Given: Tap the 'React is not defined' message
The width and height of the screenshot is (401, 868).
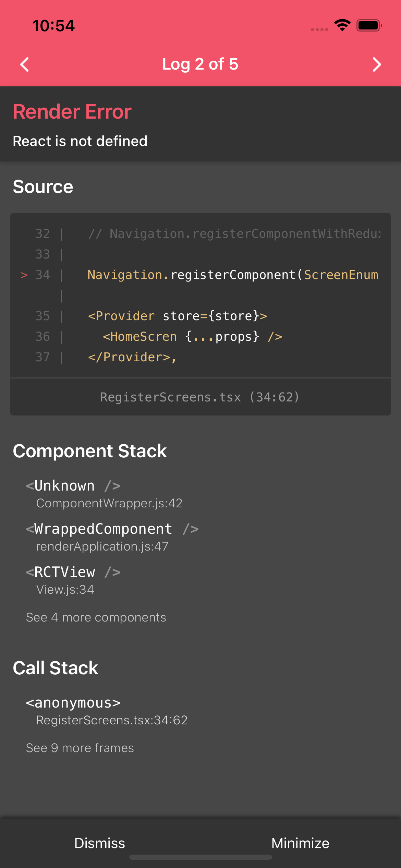Looking at the screenshot, I should point(80,141).
